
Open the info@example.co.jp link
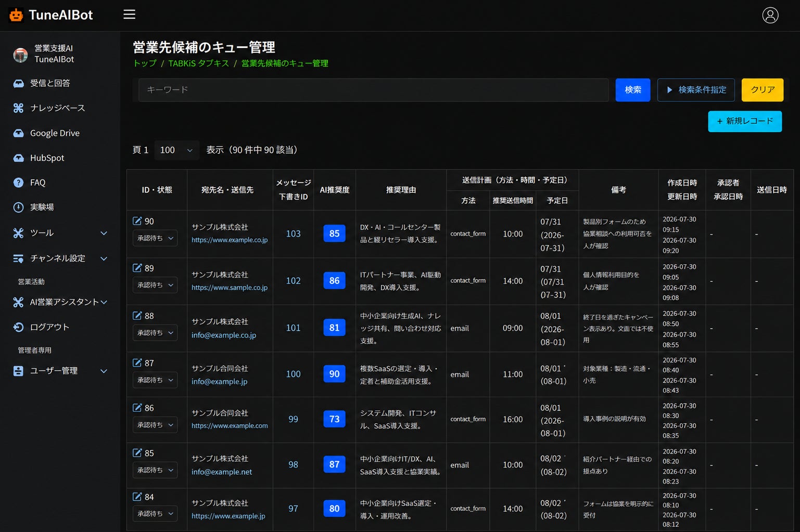click(224, 335)
